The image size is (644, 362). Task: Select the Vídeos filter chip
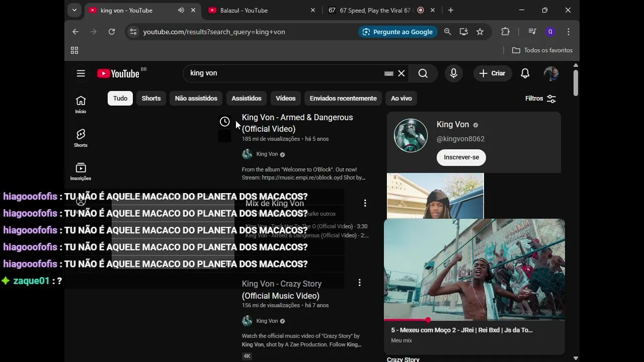click(286, 99)
